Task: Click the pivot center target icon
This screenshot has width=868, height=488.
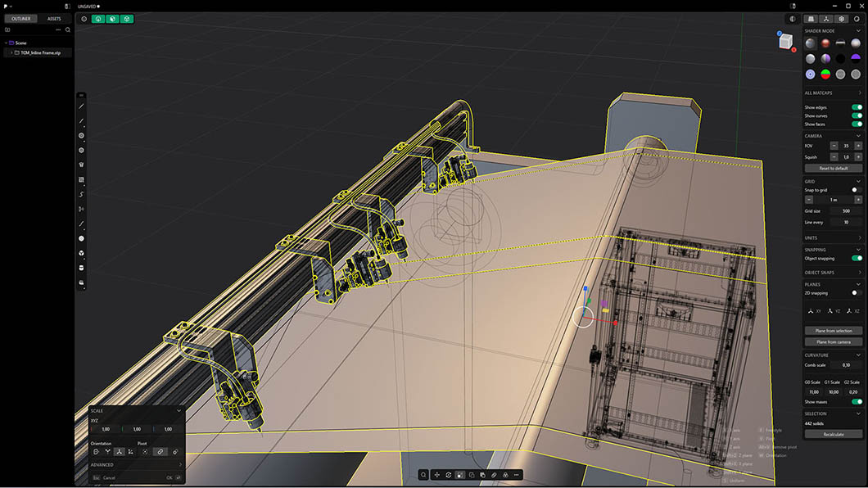Action: point(145,452)
